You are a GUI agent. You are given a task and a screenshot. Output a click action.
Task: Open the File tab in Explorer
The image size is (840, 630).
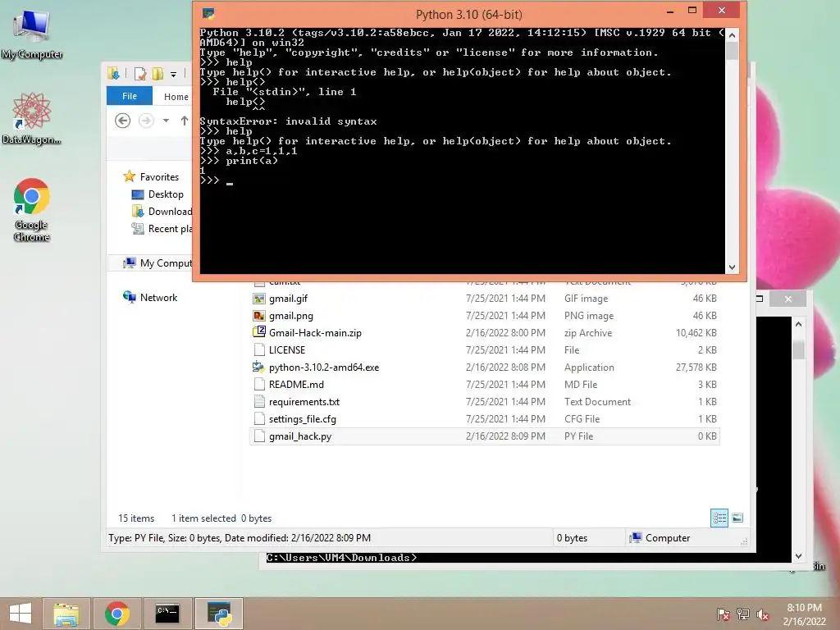point(130,97)
